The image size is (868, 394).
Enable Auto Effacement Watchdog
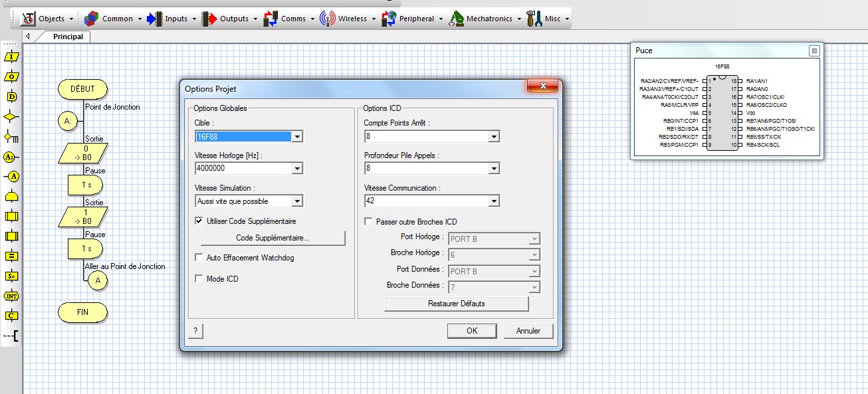(199, 257)
